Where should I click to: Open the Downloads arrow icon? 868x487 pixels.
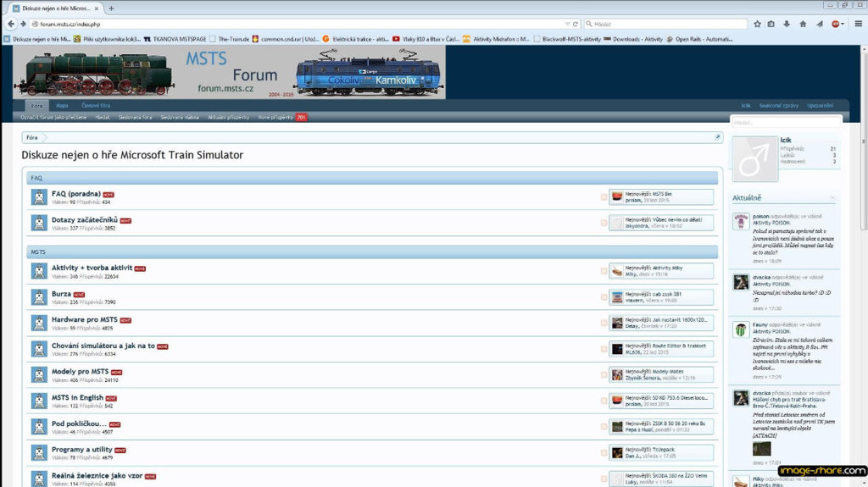point(787,24)
